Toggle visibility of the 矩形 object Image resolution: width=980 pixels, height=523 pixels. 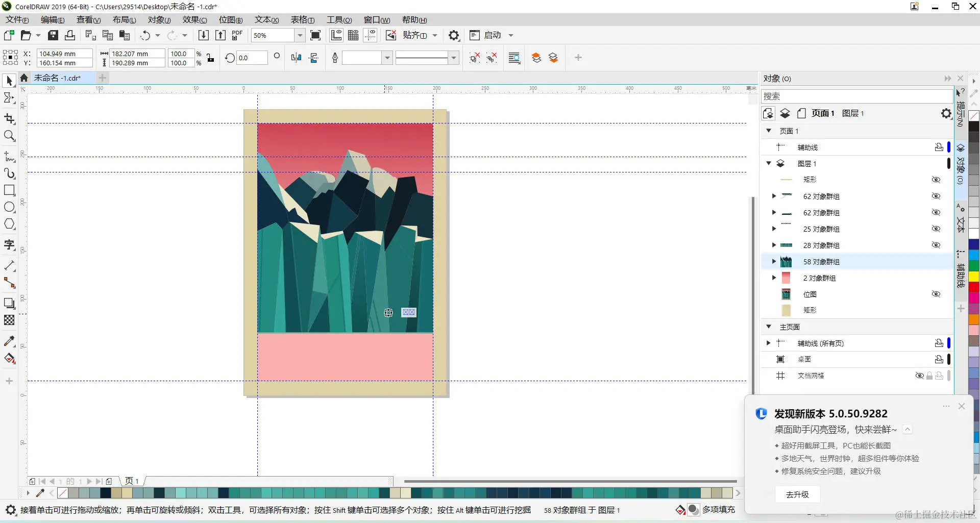[x=936, y=179]
